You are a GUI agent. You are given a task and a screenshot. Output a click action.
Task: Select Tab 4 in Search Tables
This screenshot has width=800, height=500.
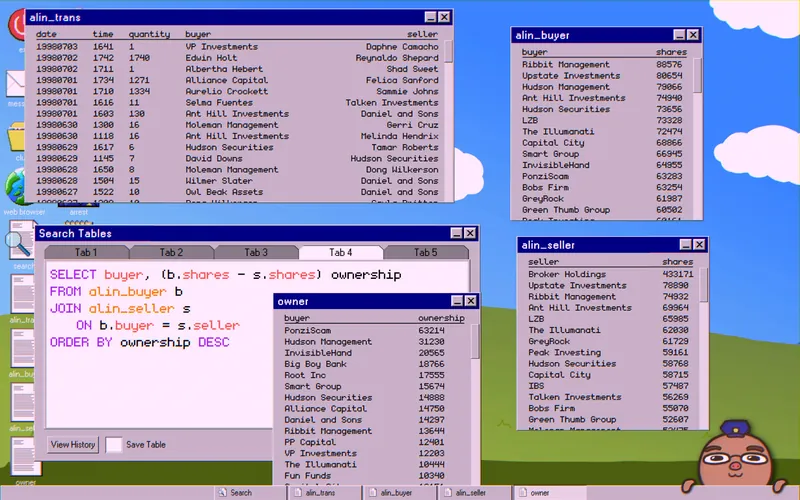pos(340,253)
